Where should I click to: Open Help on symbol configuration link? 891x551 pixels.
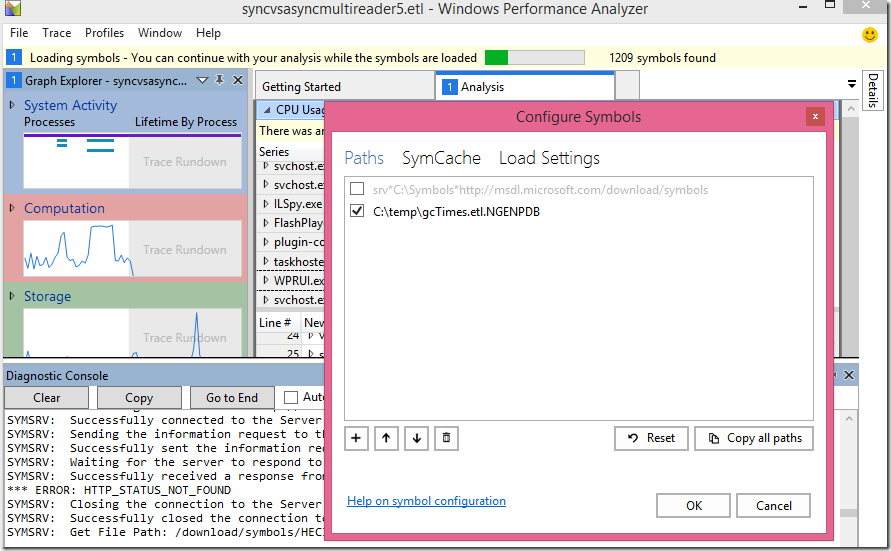pyautogui.click(x=426, y=501)
